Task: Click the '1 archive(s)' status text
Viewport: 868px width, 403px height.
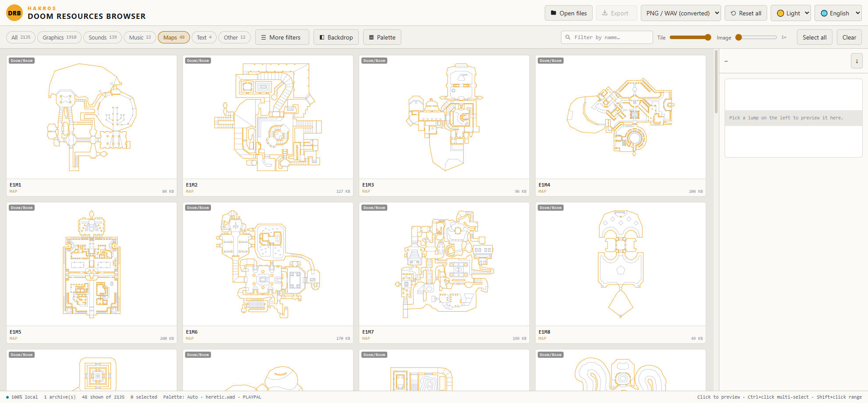Action: pyautogui.click(x=60, y=397)
